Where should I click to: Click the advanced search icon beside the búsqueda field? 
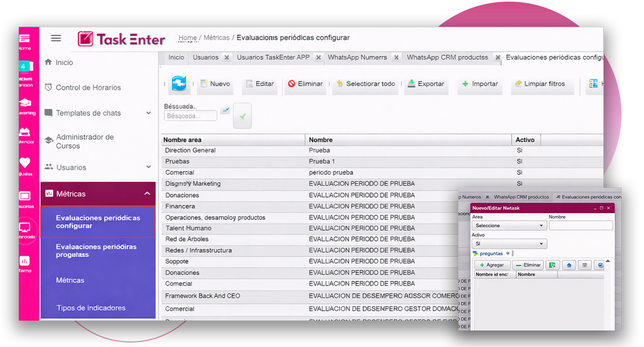click(225, 110)
